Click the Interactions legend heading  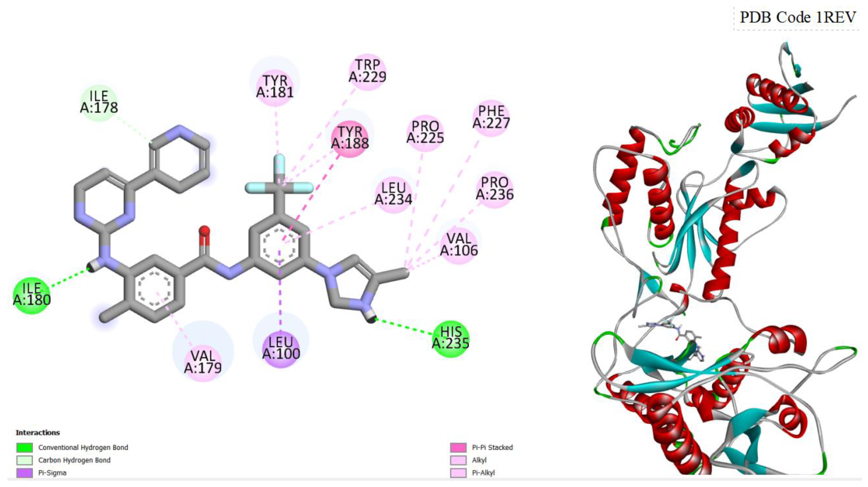click(x=38, y=433)
